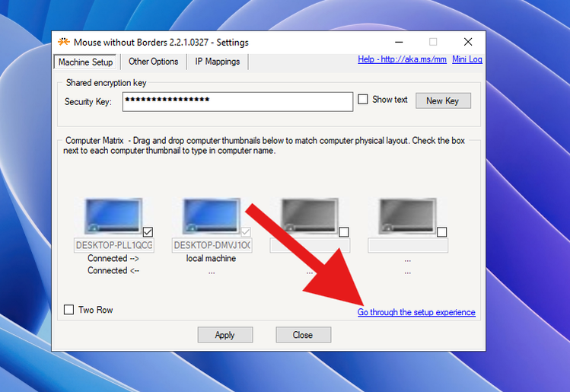The width and height of the screenshot is (570, 392).
Task: Uncheck the DESKTOP-PLL1QCG computer checkbox
Action: 148,231
